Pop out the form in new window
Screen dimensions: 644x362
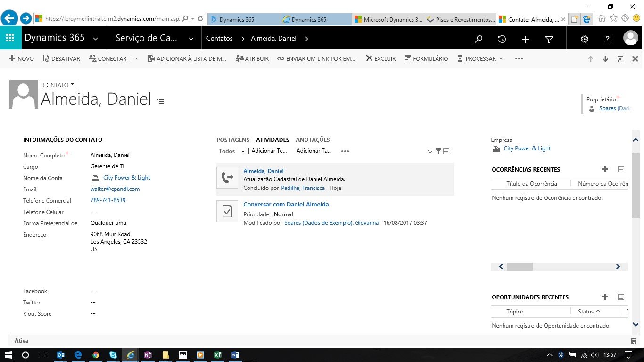click(620, 59)
